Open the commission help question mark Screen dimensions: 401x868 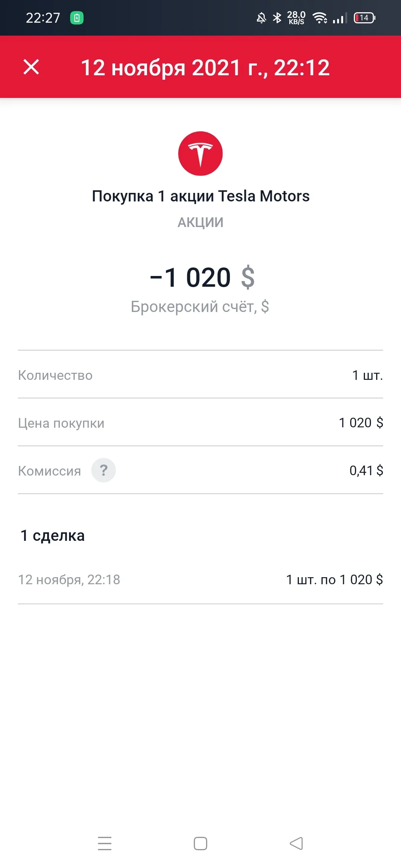click(x=104, y=470)
